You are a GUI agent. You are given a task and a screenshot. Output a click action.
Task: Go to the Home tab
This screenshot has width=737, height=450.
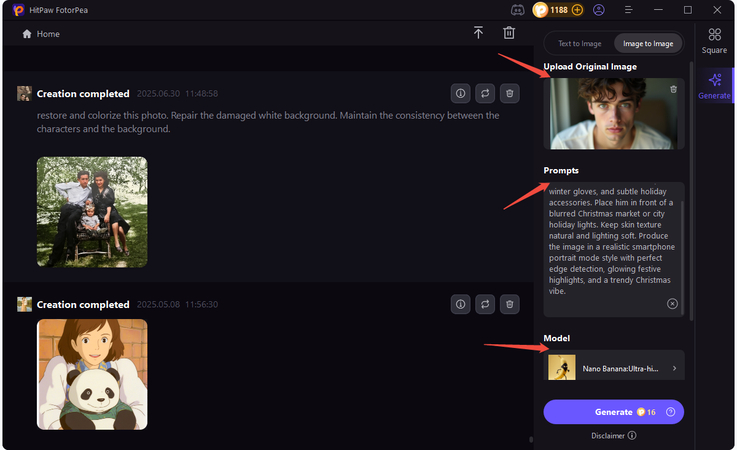[41, 34]
